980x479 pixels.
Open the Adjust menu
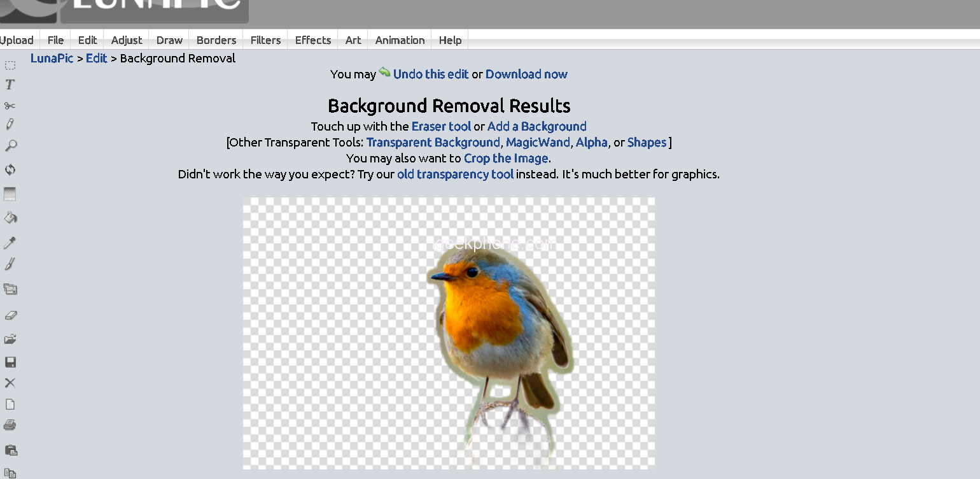click(x=127, y=40)
